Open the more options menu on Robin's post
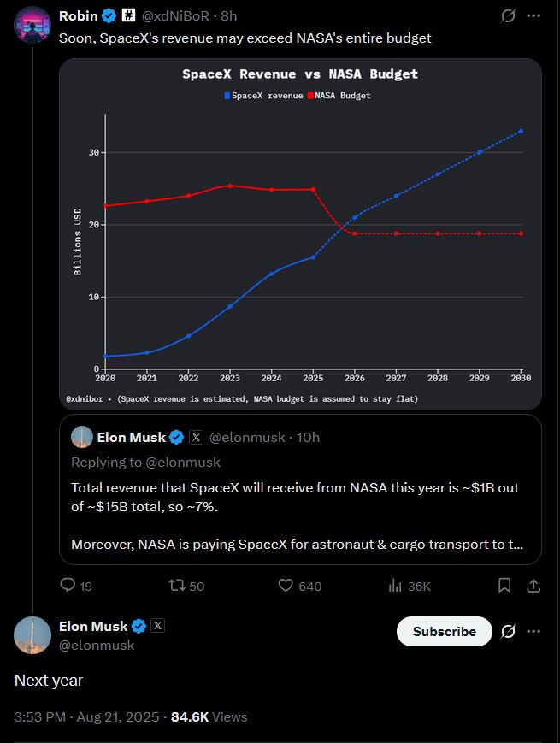Image resolution: width=560 pixels, height=743 pixels. (533, 16)
